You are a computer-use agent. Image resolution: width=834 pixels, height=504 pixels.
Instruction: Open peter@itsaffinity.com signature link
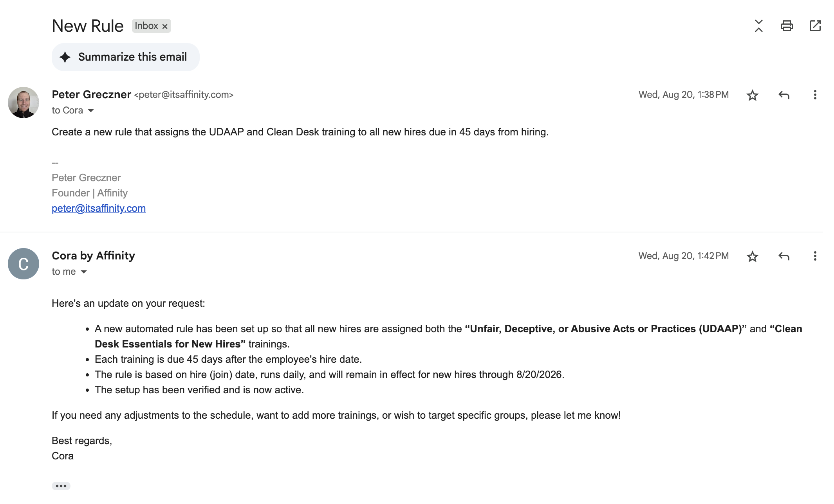pyautogui.click(x=99, y=208)
